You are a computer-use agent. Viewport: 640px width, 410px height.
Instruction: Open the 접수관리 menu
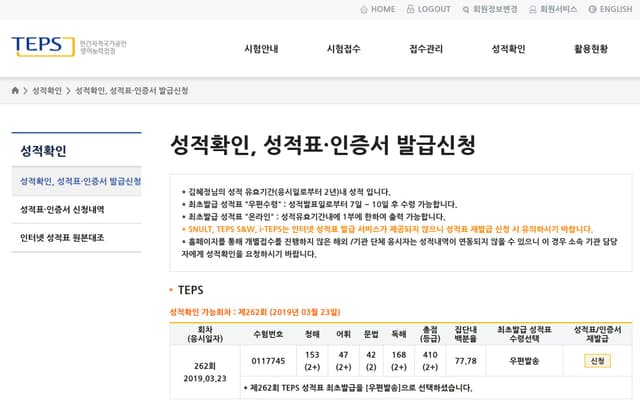pyautogui.click(x=426, y=49)
